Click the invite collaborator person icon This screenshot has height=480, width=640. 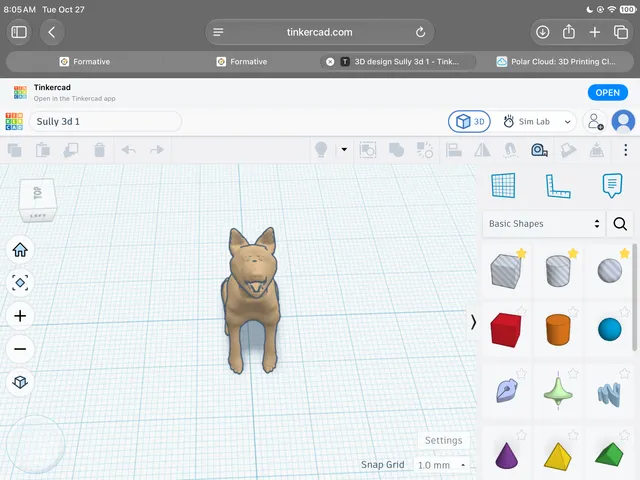point(595,122)
